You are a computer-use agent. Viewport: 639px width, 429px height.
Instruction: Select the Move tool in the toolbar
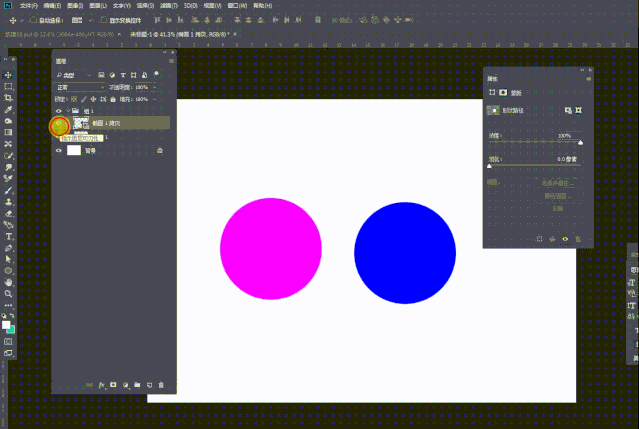point(8,76)
